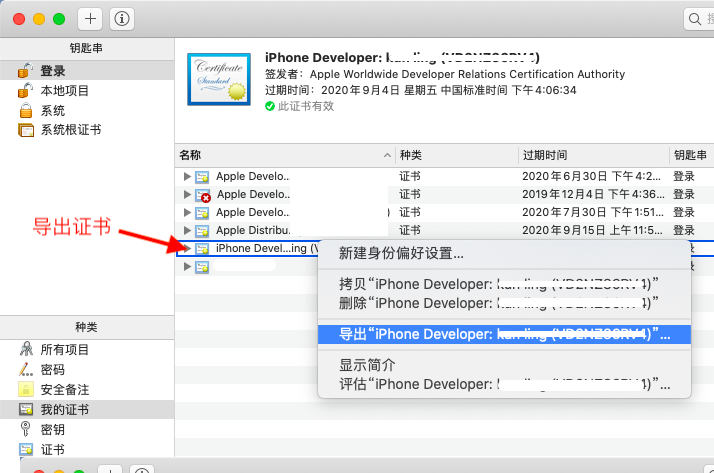Click the folder icon beside 系统根证书
Image resolution: width=714 pixels, height=473 pixels.
tap(26, 130)
